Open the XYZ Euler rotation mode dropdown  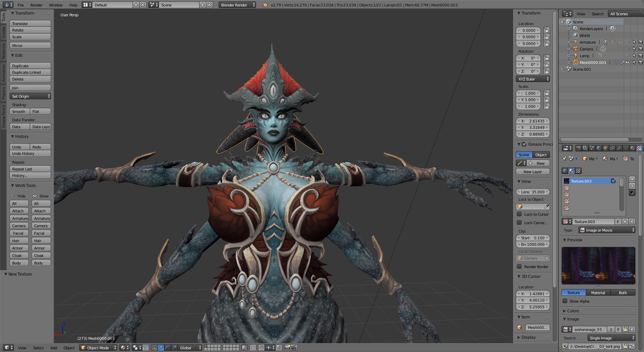click(x=533, y=79)
